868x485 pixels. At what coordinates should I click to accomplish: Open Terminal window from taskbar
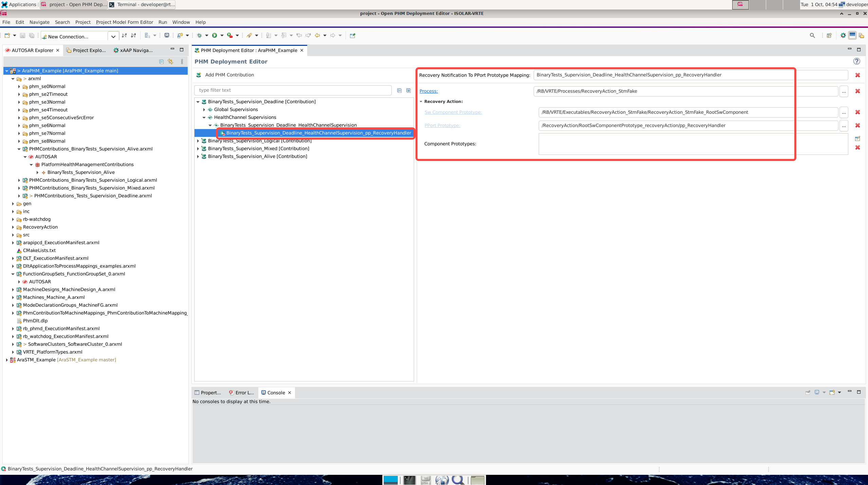click(142, 4)
